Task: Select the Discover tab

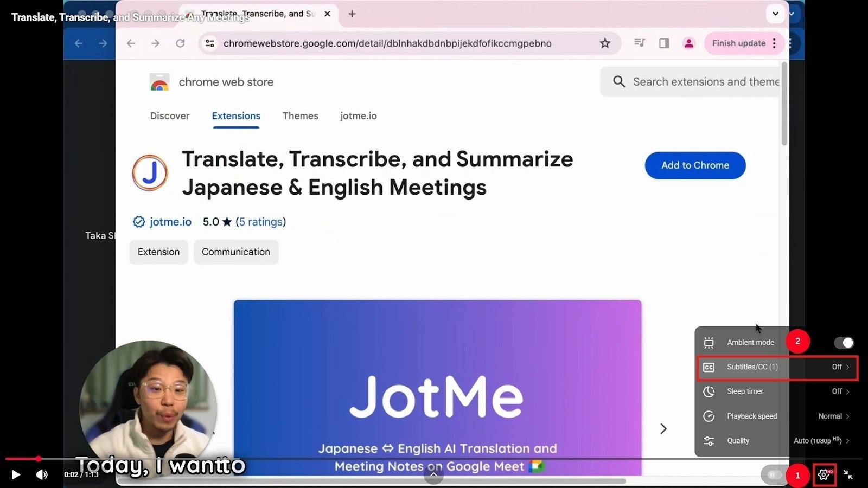Action: tap(169, 115)
